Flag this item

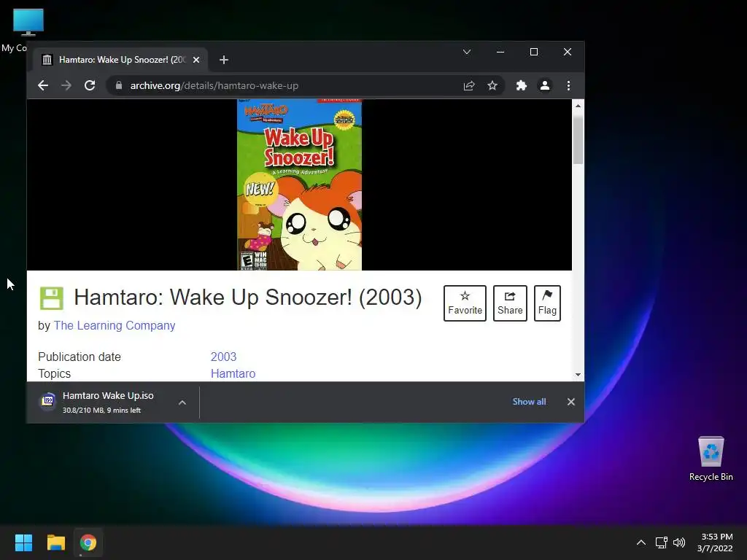[547, 303]
